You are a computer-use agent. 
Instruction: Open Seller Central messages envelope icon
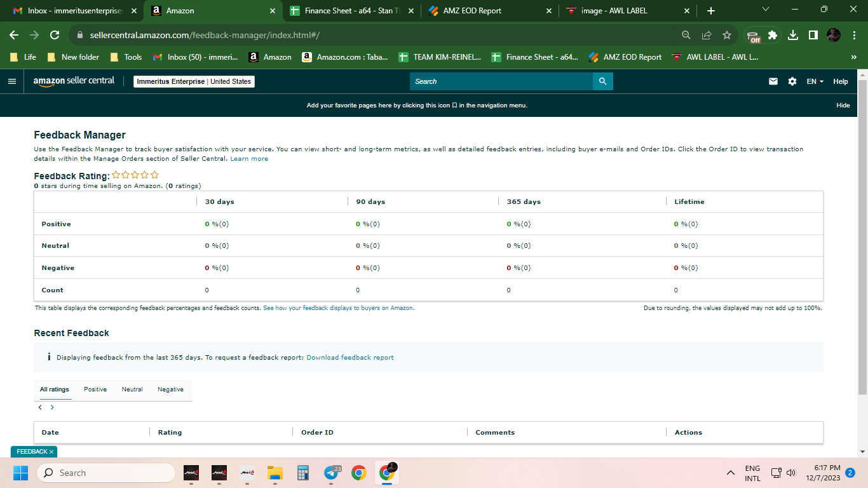773,81
